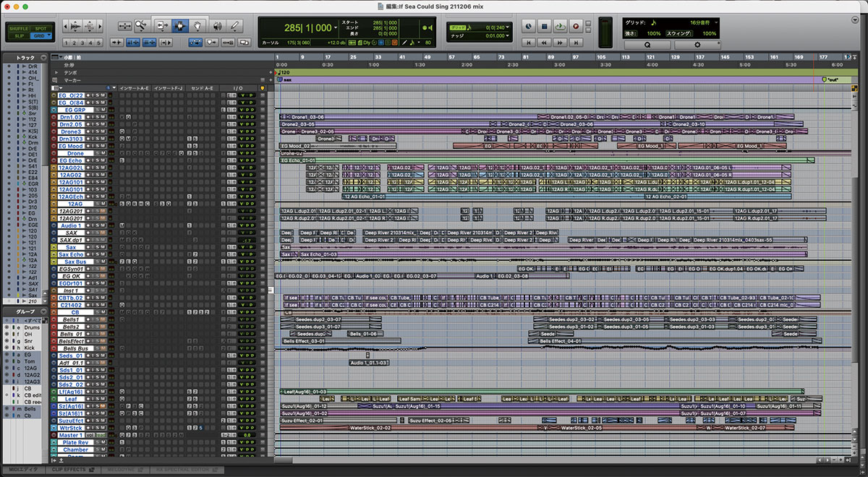Select the EG Echo track name

click(x=70, y=160)
